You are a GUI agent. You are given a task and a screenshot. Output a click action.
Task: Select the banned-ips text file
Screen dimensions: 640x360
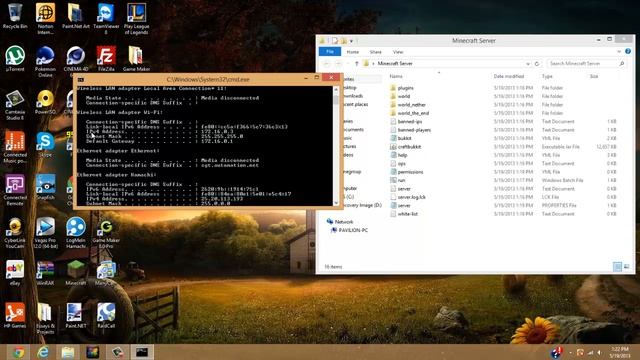click(410, 122)
